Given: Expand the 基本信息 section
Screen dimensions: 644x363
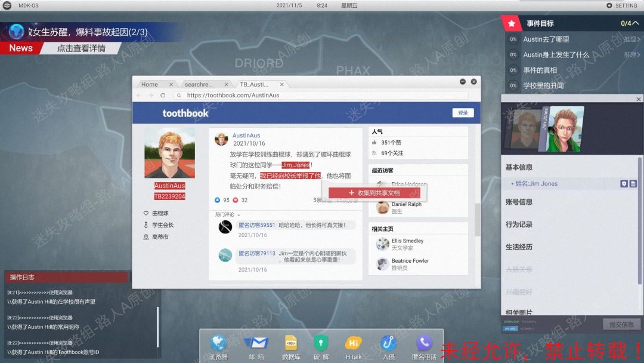Looking at the screenshot, I should (519, 167).
